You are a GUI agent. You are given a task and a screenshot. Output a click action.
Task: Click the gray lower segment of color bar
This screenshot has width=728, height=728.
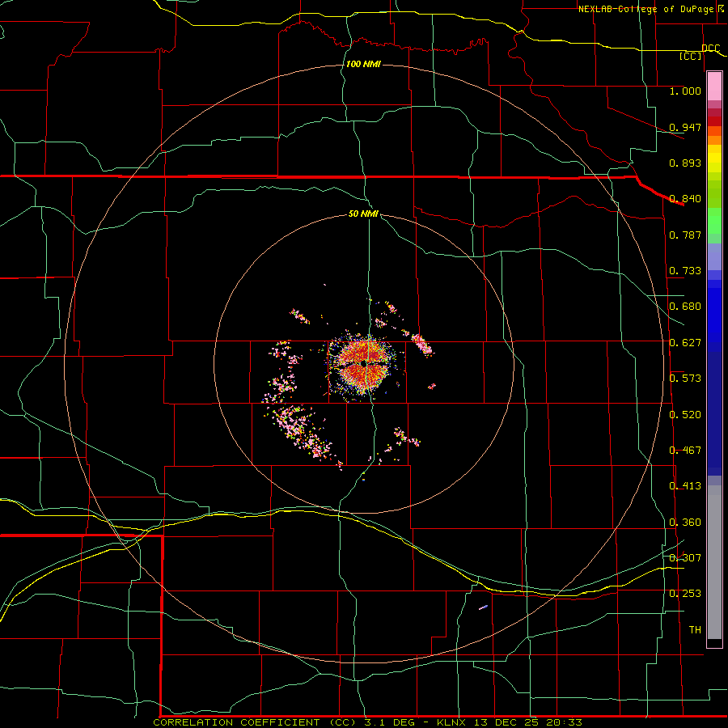714,562
